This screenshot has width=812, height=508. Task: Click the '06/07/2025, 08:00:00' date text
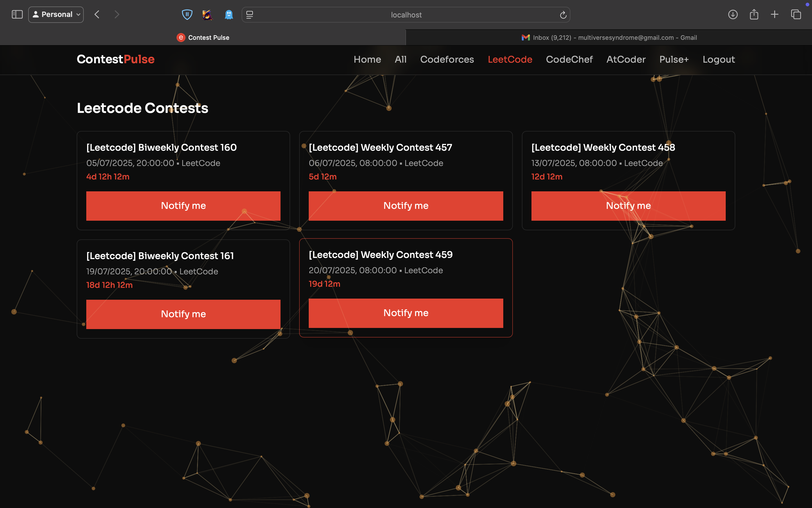point(353,163)
